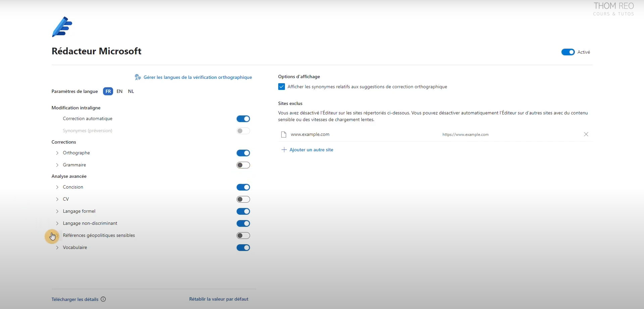Remove www.example.com from excluded sites

click(x=586, y=134)
